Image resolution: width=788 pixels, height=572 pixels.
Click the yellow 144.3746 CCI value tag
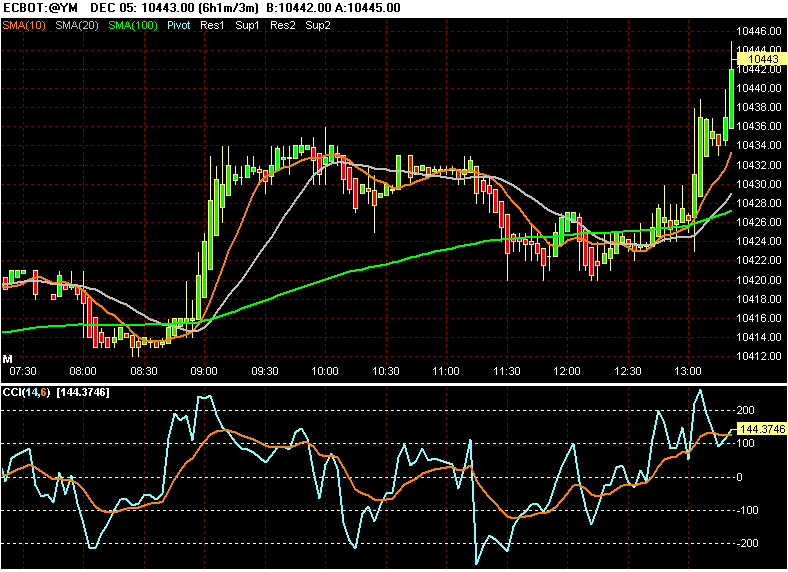[761, 429]
